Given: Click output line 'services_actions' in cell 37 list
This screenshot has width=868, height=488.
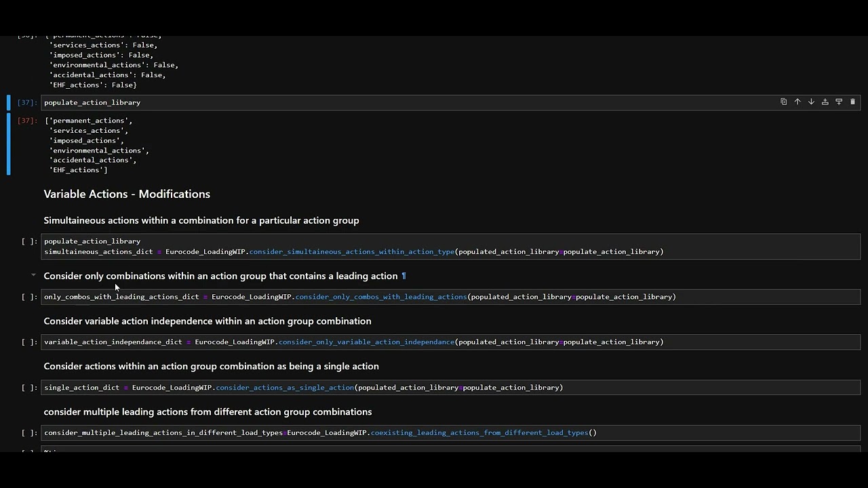Looking at the screenshot, I should [89, 131].
